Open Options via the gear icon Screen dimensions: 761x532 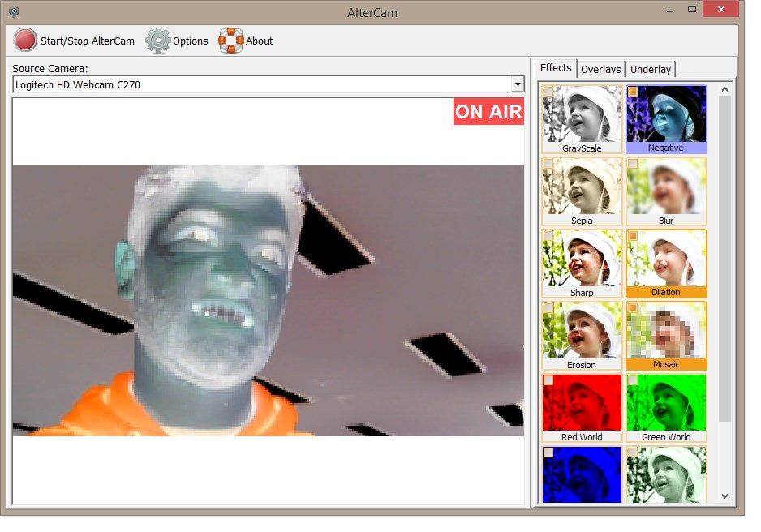[x=157, y=41]
